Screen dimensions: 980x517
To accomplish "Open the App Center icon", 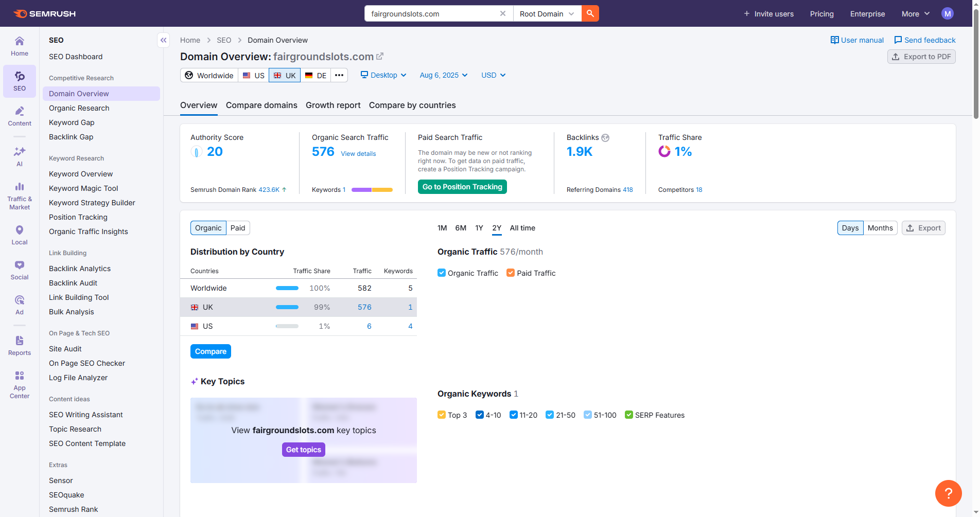I will pyautogui.click(x=20, y=384).
